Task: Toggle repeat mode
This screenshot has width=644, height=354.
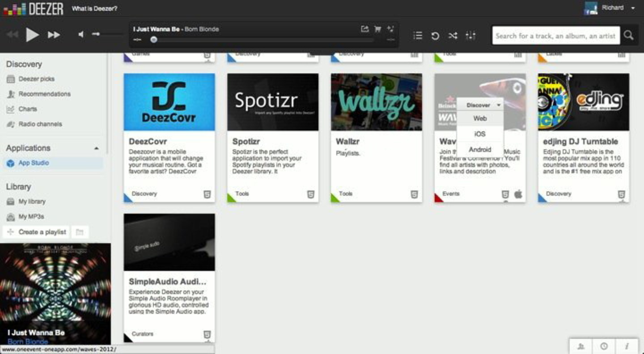Action: [x=435, y=36]
